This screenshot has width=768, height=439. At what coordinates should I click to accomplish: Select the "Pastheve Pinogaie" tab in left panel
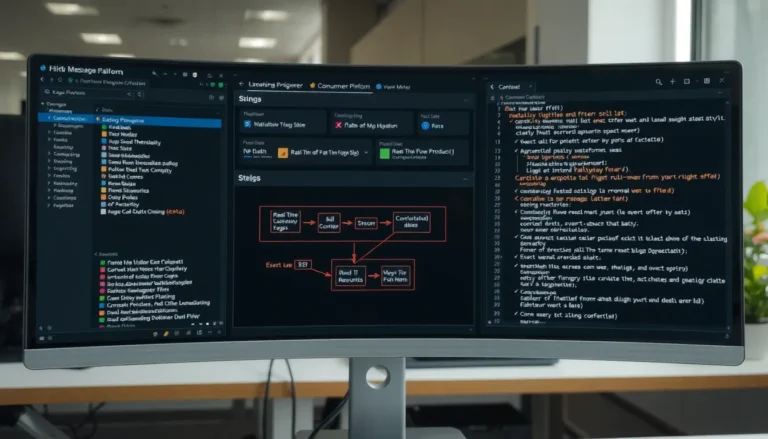[x=108, y=82]
